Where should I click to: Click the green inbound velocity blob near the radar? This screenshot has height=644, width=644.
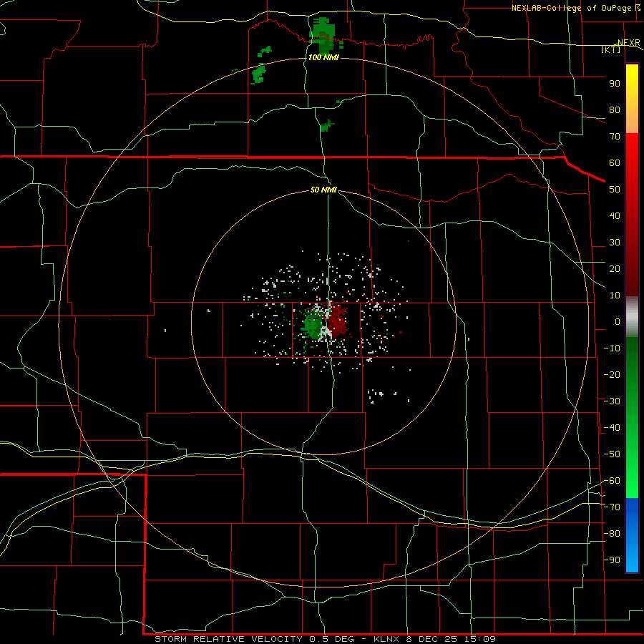coord(312,323)
